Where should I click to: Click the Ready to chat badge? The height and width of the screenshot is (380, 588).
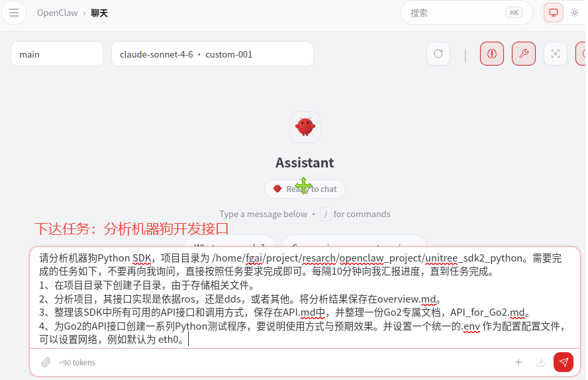(x=305, y=189)
